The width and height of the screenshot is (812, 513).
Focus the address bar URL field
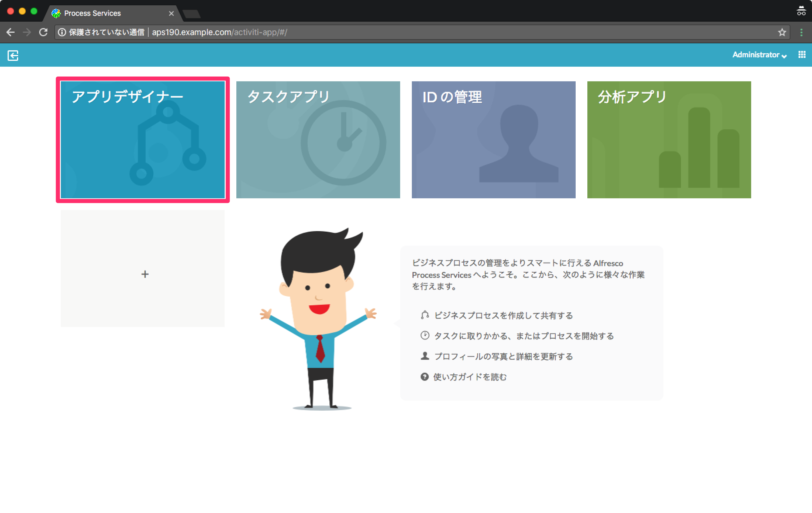click(422, 32)
